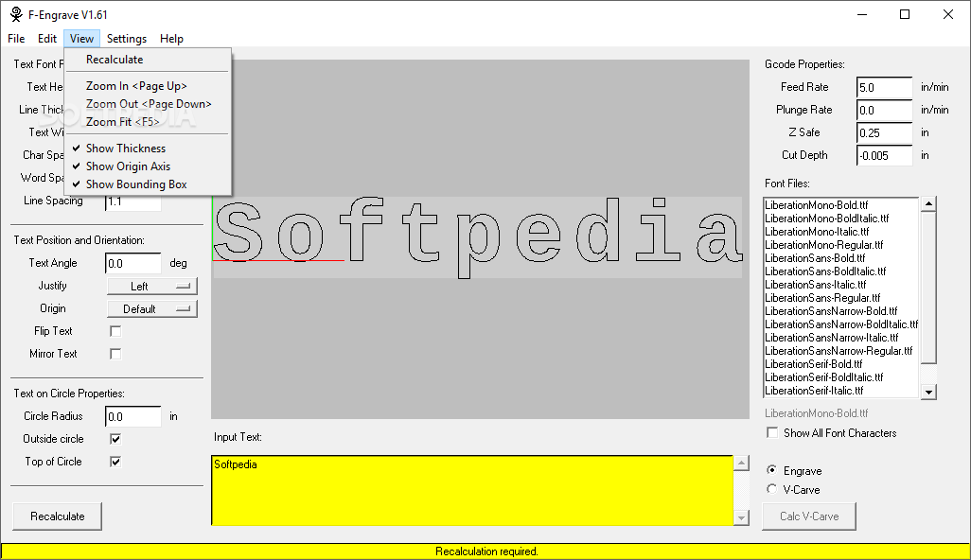Screen dimensions: 971x560
Task: Open the Justify dropdown set to Left
Action: point(152,286)
